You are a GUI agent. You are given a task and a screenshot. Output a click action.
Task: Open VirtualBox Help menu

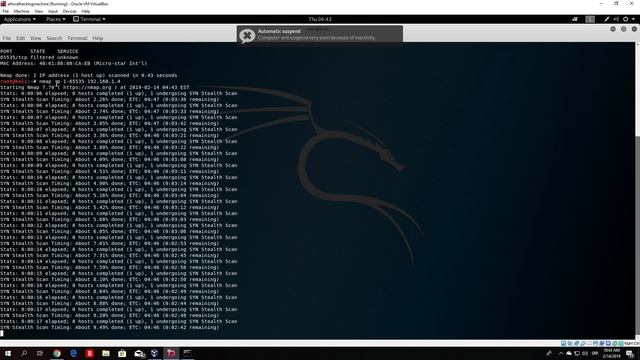(86, 11)
